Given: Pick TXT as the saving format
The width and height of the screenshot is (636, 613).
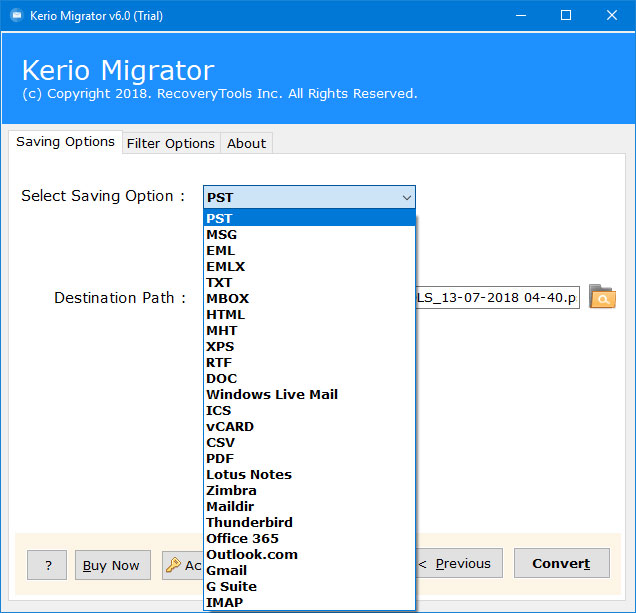Looking at the screenshot, I should point(309,282).
